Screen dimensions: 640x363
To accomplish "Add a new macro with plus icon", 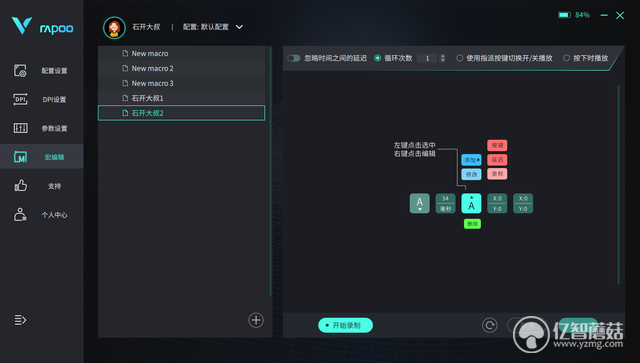I will point(256,320).
